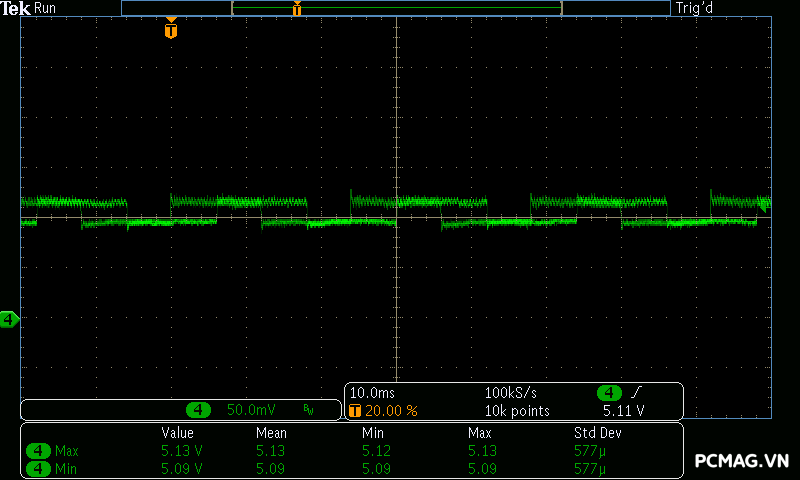Click the channel 4 badge beside 50.0mV
800x480 pixels.
pyautogui.click(x=199, y=410)
